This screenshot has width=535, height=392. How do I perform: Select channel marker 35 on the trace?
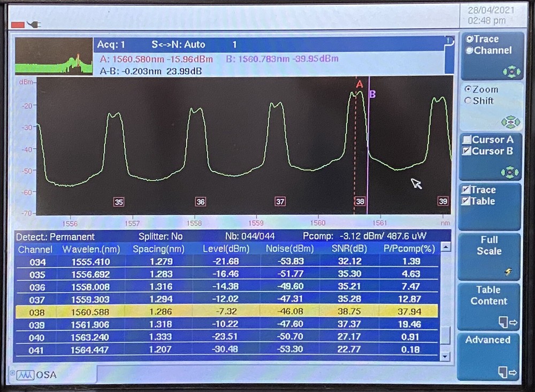[x=119, y=202]
